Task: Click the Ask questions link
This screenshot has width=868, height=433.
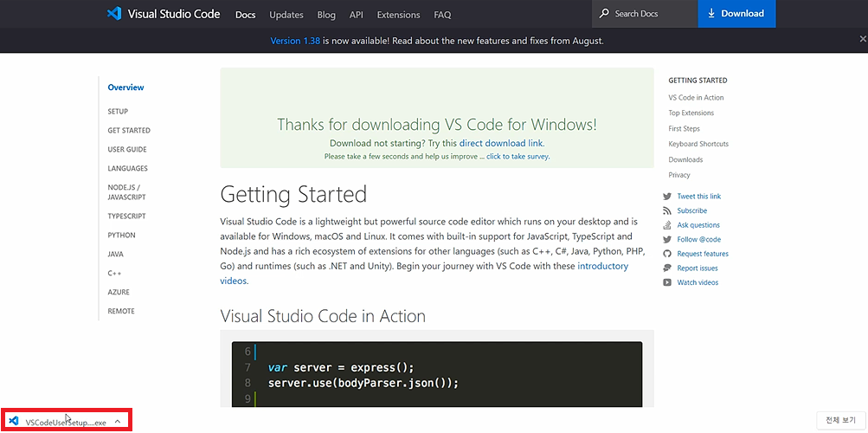Action: tap(698, 225)
